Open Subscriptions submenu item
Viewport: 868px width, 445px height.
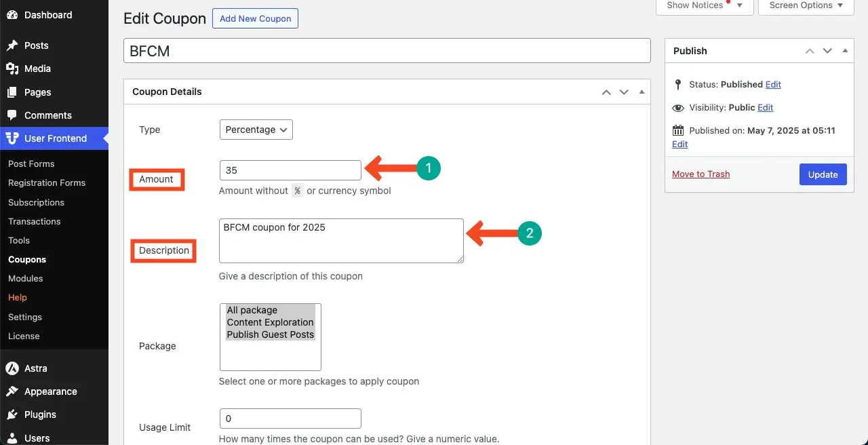point(36,202)
